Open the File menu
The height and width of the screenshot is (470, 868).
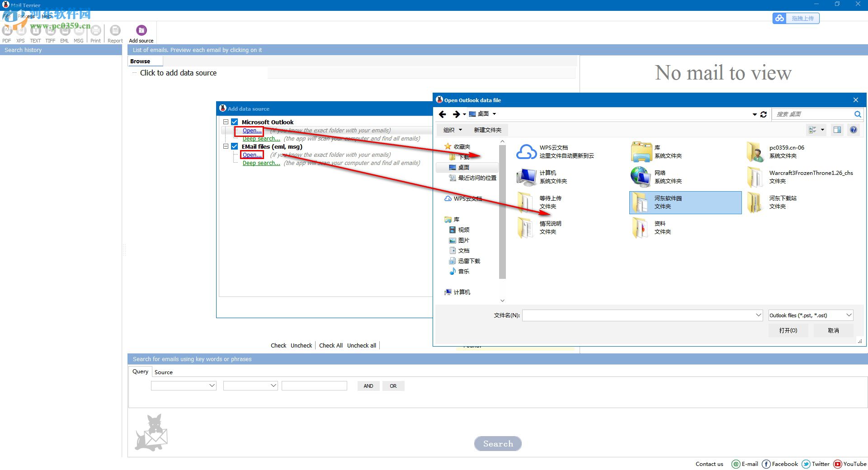coord(7,16)
